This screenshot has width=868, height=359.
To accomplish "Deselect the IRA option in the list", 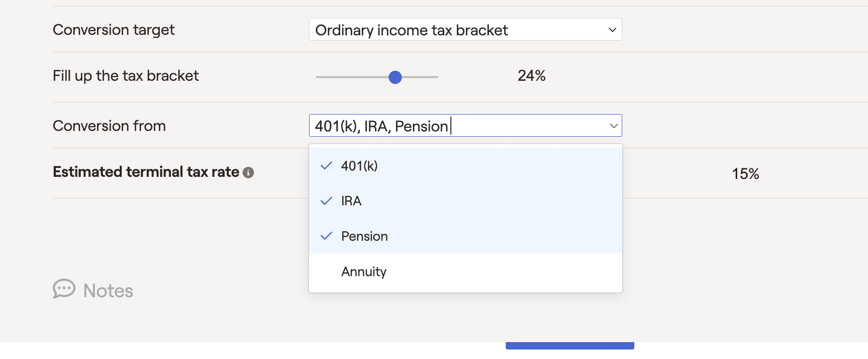I will 351,201.
